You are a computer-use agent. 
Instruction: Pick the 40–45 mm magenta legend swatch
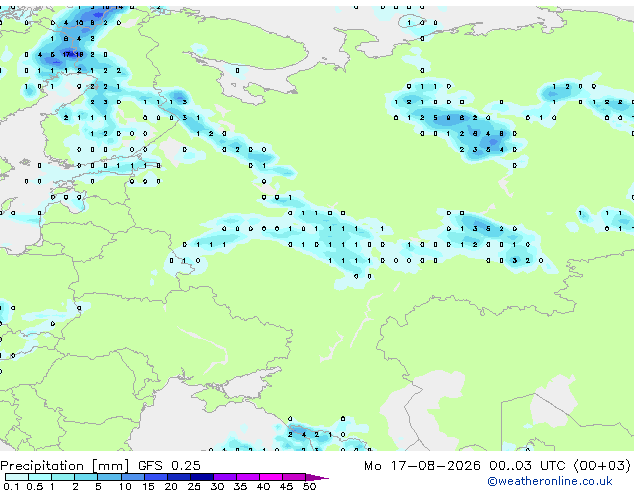tap(271, 477)
